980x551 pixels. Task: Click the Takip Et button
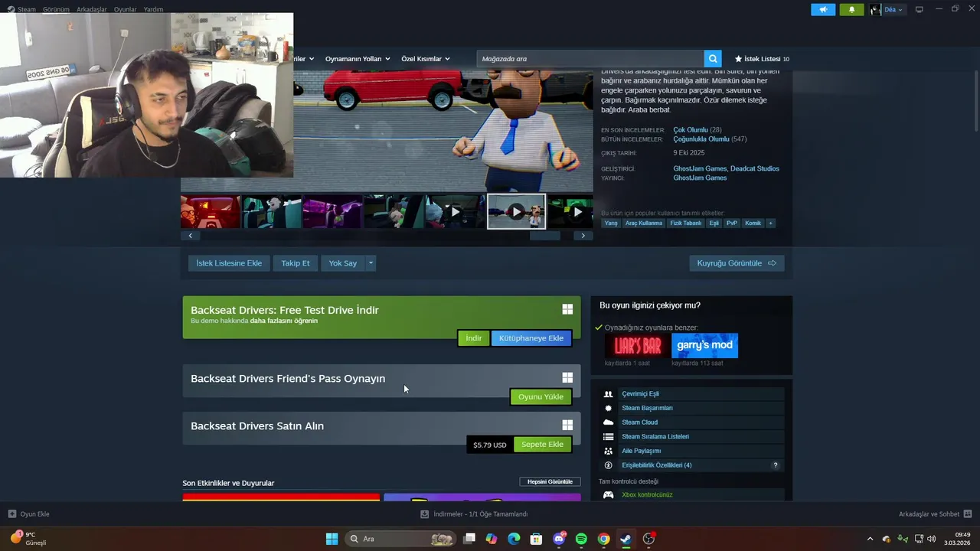click(296, 263)
